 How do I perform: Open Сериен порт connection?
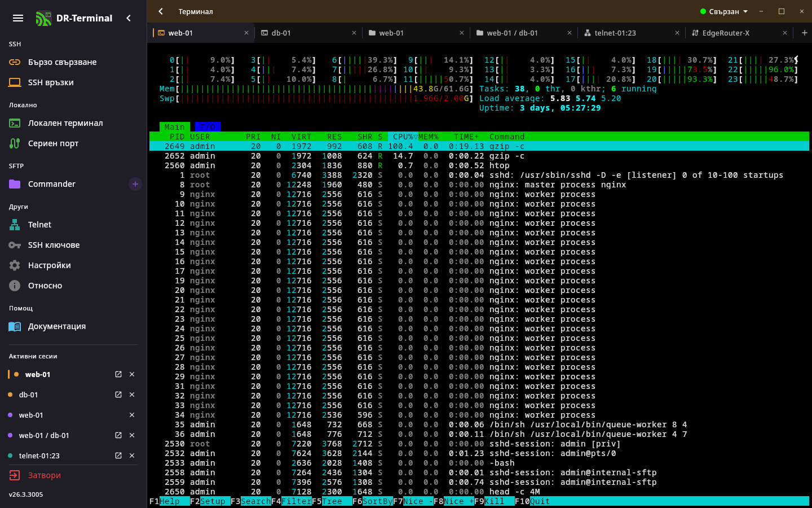click(73, 143)
